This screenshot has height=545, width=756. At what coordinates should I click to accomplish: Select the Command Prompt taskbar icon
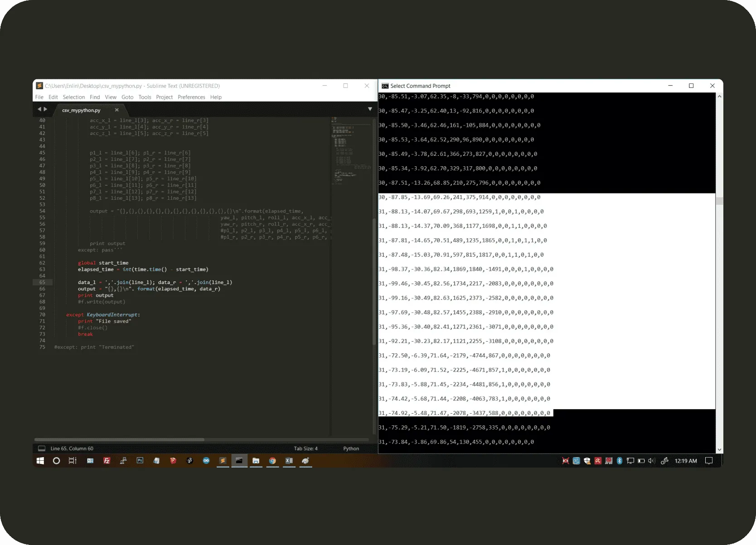point(239,461)
